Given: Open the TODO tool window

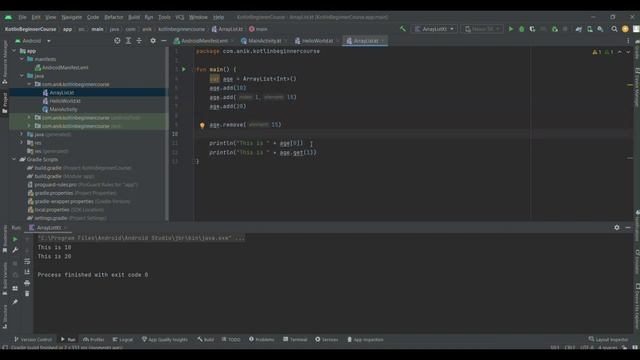Looking at the screenshot, I should [231, 340].
